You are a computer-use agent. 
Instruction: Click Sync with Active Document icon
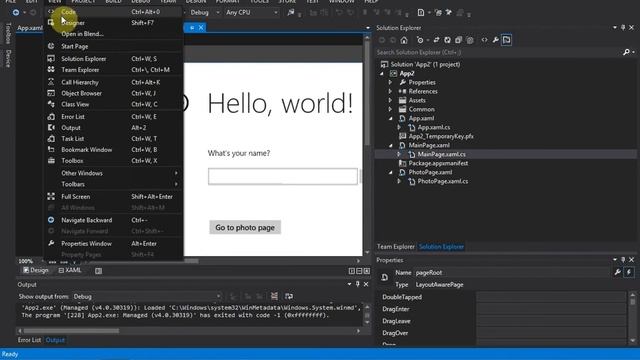436,40
